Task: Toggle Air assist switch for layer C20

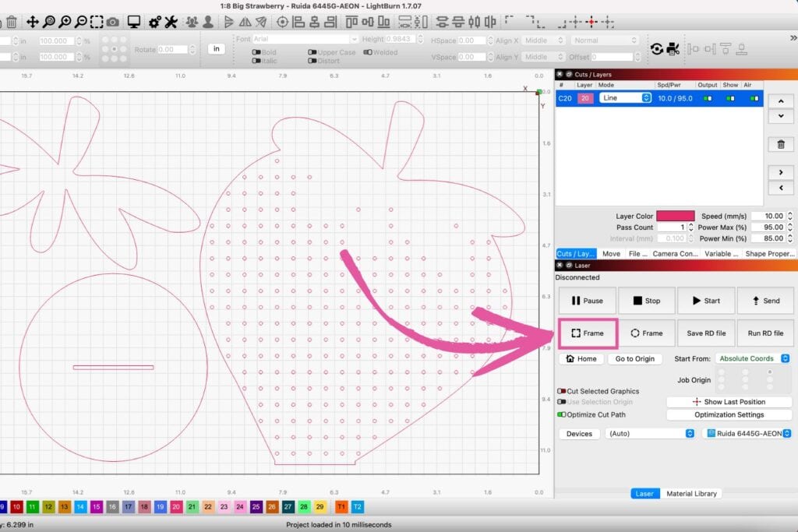Action: 754,98
